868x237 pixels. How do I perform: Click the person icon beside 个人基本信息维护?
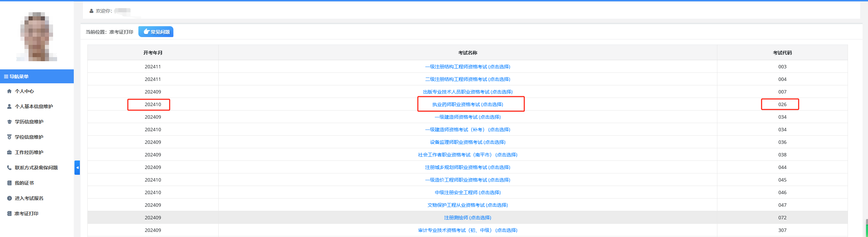pos(9,106)
